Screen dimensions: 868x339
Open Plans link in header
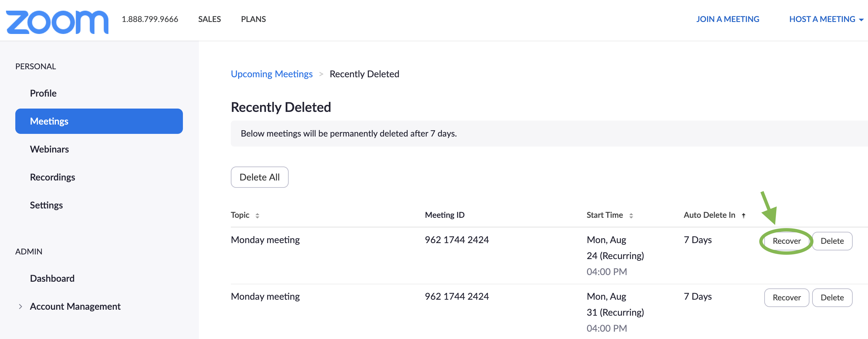pyautogui.click(x=253, y=19)
